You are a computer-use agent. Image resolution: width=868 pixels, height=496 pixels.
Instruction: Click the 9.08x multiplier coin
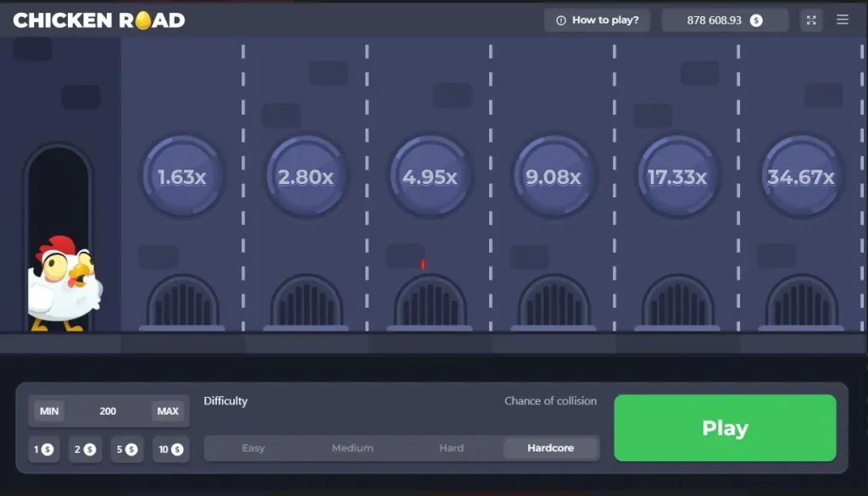(554, 176)
